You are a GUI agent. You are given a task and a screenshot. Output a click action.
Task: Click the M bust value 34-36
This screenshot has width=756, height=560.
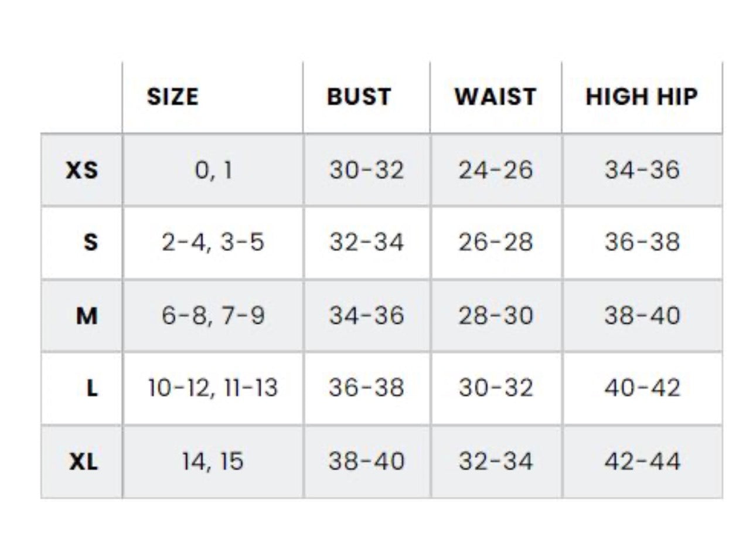point(366,316)
